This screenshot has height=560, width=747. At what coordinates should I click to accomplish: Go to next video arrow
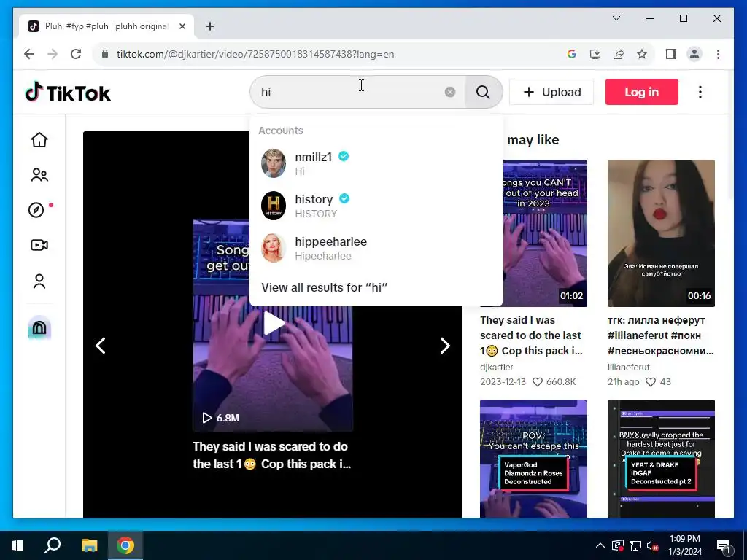pos(445,346)
